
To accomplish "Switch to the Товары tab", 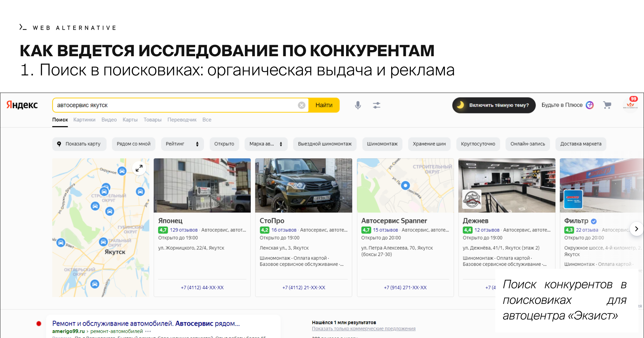I will pos(153,120).
